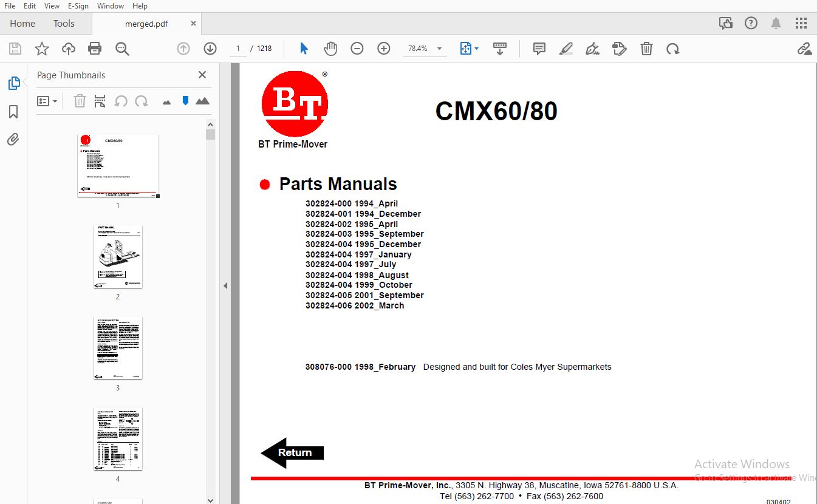Viewport: 817px width, 504px height.
Task: Open the stamp/edit tool icon
Action: tap(619, 49)
